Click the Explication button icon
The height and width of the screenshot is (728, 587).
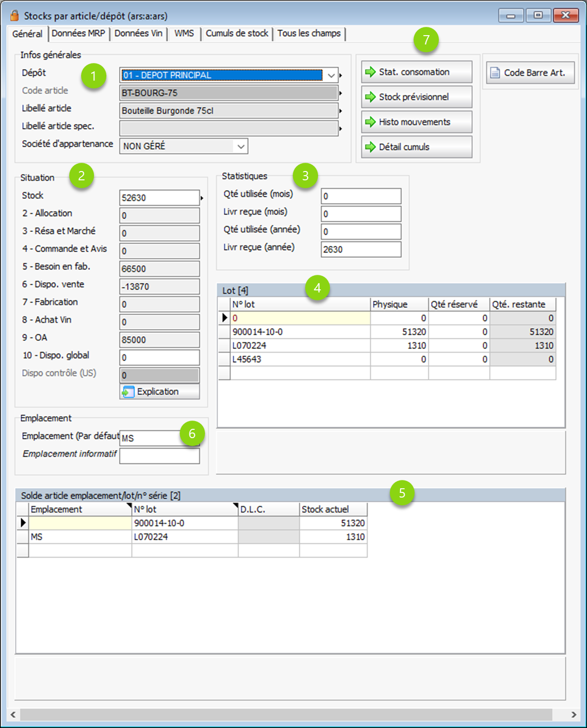pos(128,392)
